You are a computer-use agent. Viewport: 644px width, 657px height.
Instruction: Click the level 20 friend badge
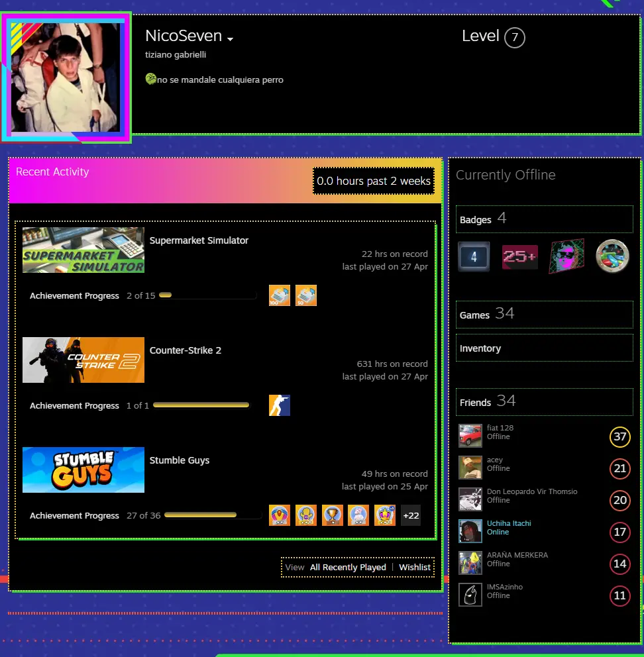pos(619,500)
